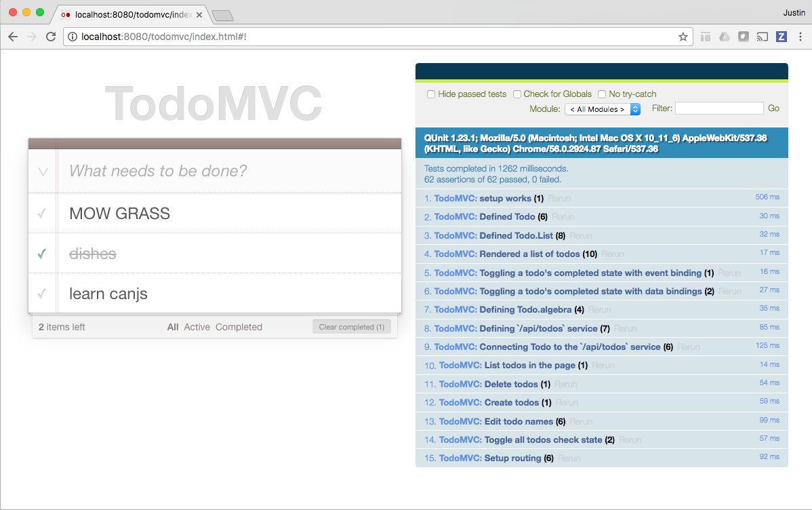Open a new browser tab
Viewport: 812px width, 510px height.
click(x=223, y=16)
